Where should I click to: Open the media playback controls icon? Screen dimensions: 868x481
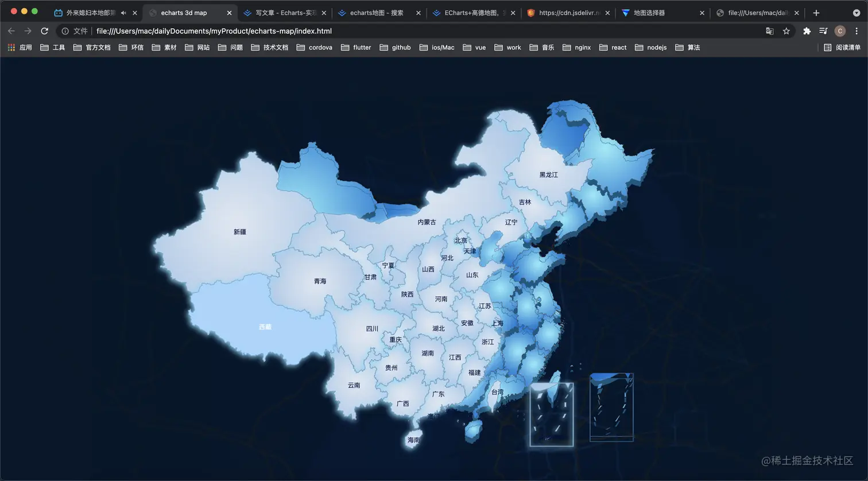(823, 31)
